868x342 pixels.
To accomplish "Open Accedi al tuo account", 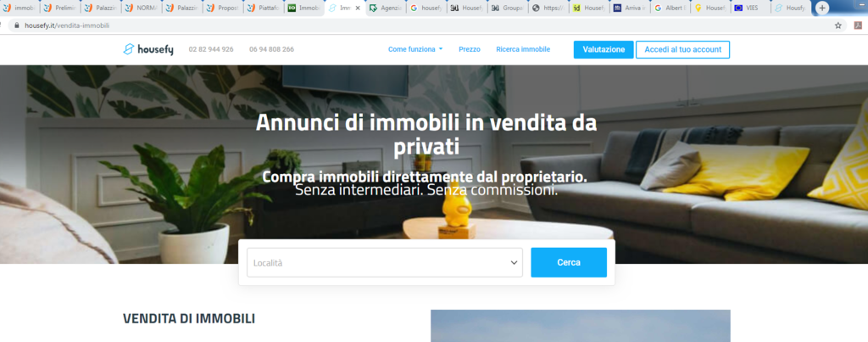I will (x=682, y=49).
